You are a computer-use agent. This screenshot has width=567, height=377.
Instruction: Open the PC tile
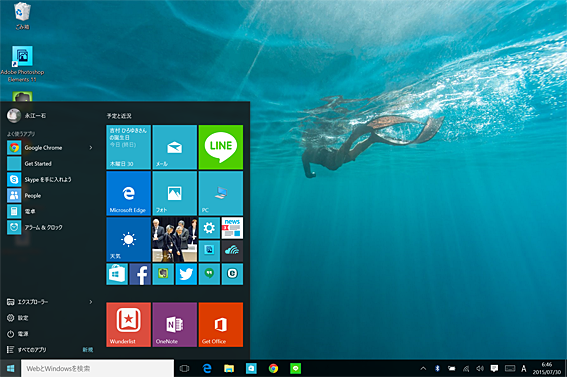tap(221, 193)
